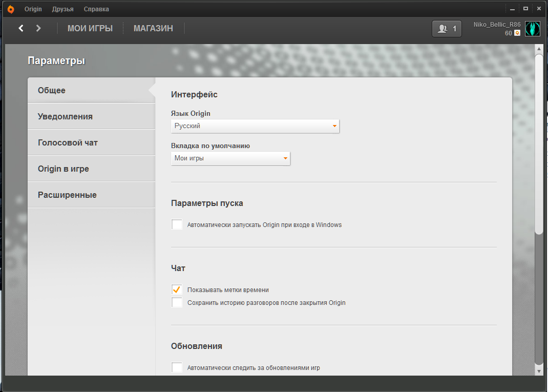Click the vertical scrollbar thumb
This screenshot has width=548, height=392.
point(539,144)
